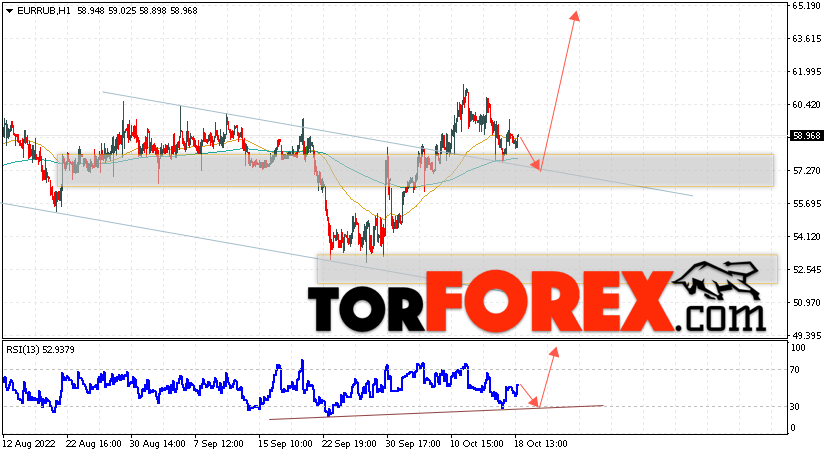828x455 pixels.
Task: Select the 7 Sep 12:00 time label
Action: (219, 444)
